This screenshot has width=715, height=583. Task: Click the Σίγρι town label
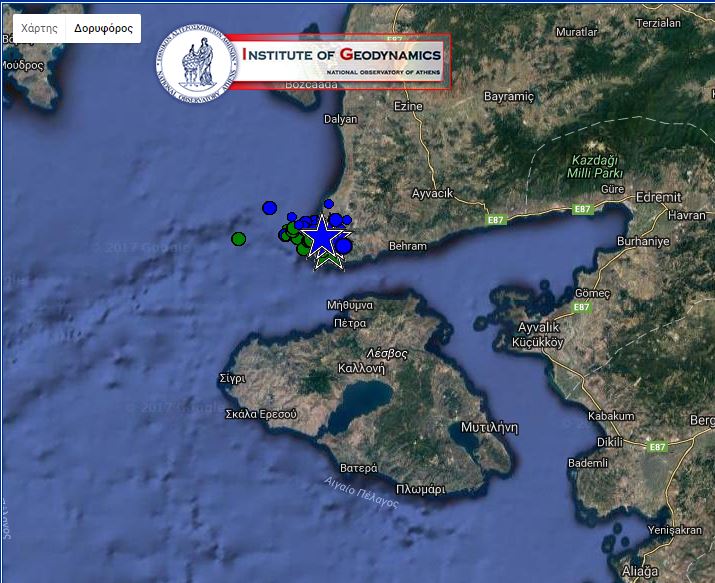pyautogui.click(x=233, y=379)
